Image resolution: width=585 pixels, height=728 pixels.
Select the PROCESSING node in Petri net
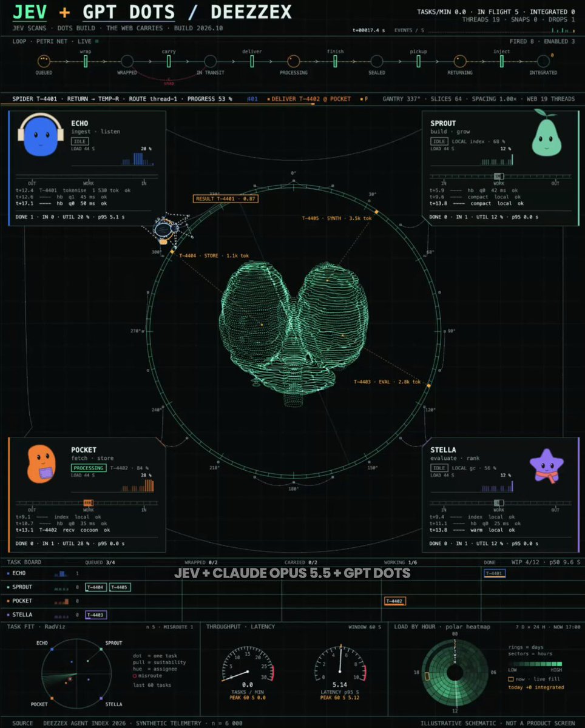click(293, 61)
